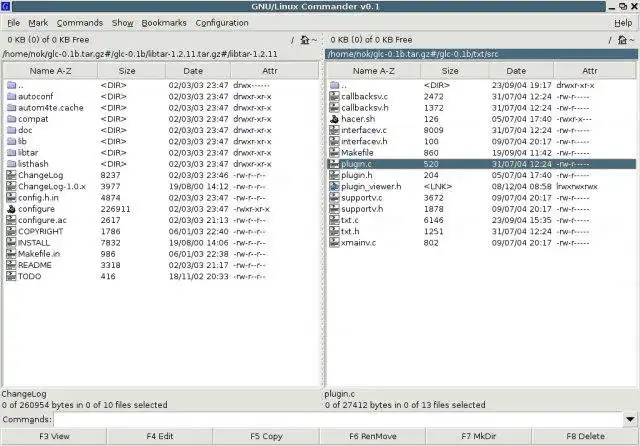Select the callbacksv.h file name
640x446 pixels.
tap(365, 108)
